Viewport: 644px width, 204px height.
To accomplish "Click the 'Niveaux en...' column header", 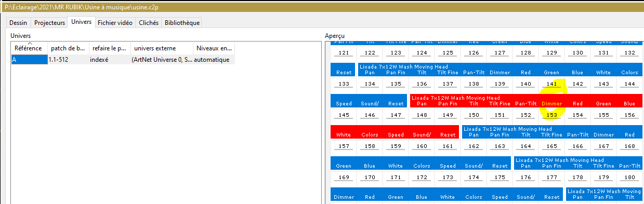I will [214, 48].
